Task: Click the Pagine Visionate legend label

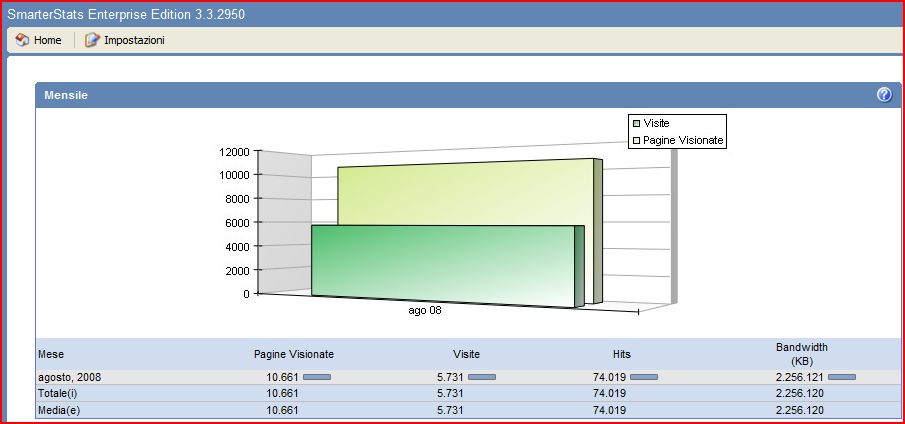Action: point(683,140)
